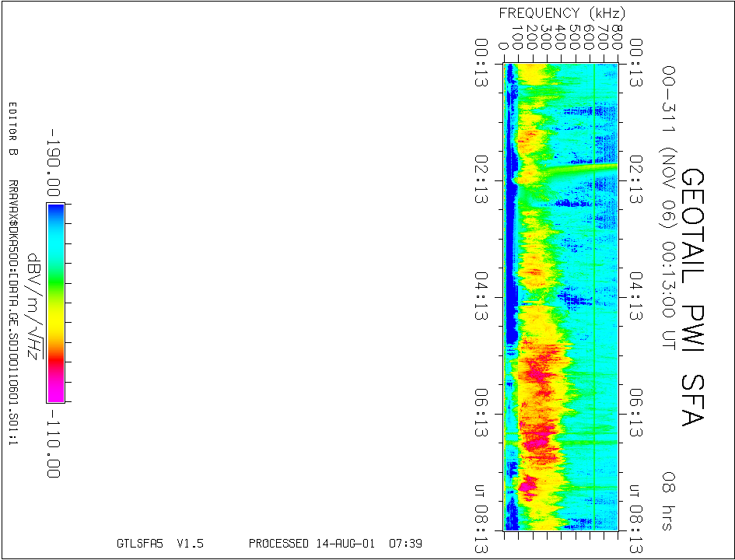Click the blue end of the color bar
This screenshot has height=560, width=735.
55,214
